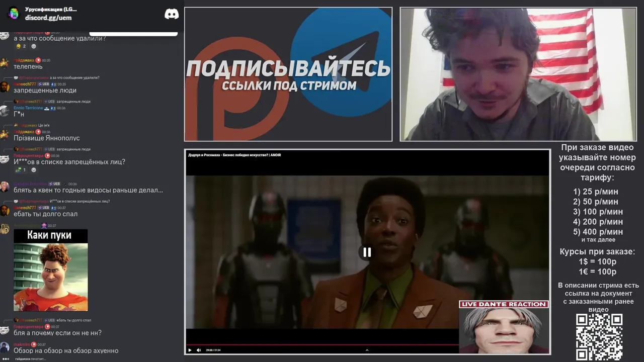Image resolution: width=644 pixels, height=362 pixels.
Task: Click the time readout 29:00 / 31:34
Action: (x=213, y=350)
